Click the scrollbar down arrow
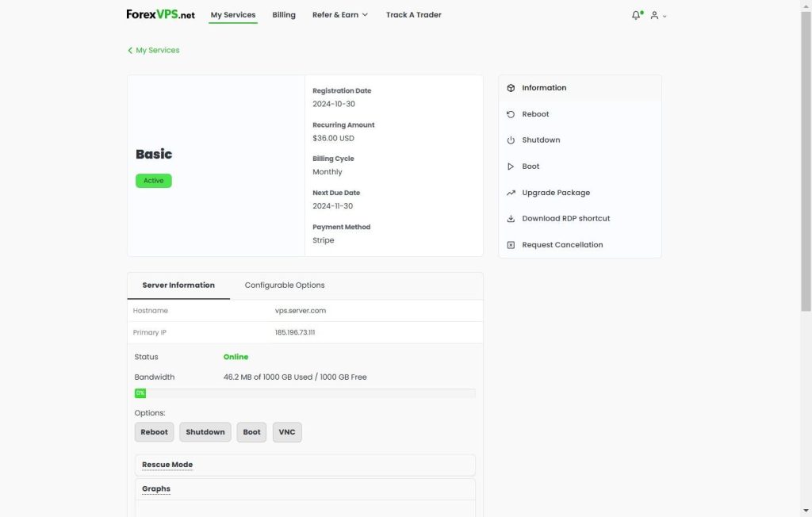 pyautogui.click(x=806, y=511)
